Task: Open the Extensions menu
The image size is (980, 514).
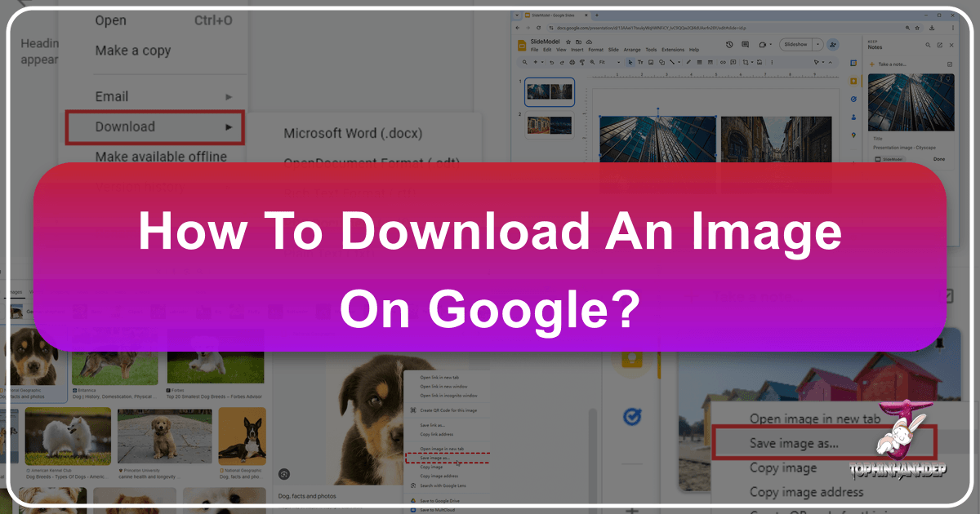Action: click(673, 50)
